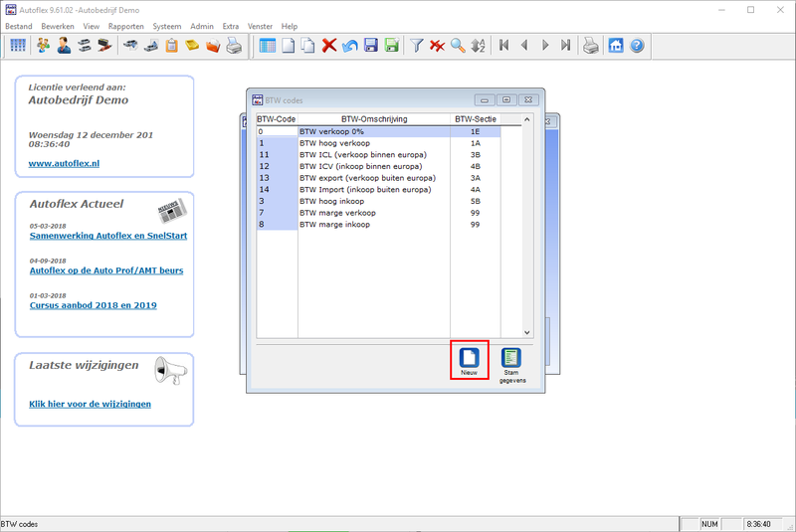This screenshot has height=532, width=796.
Task: Open Samenwerking Autoflex en SnelStart news link
Action: 108,236
